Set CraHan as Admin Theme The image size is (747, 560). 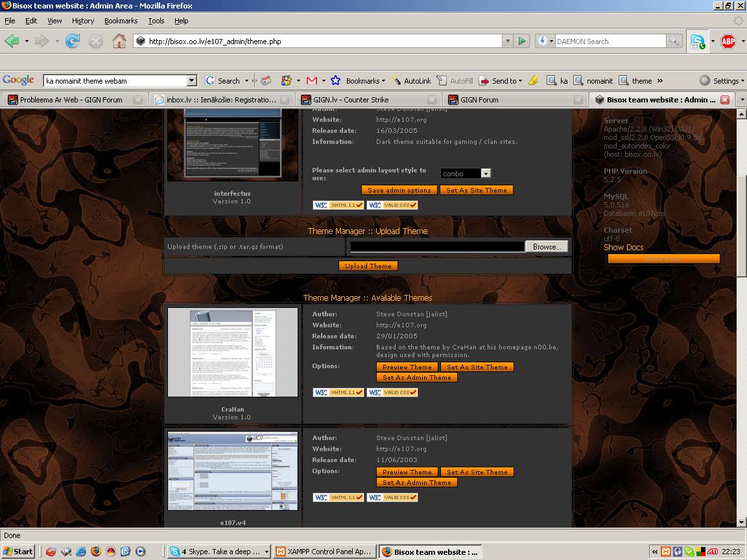[x=417, y=377]
